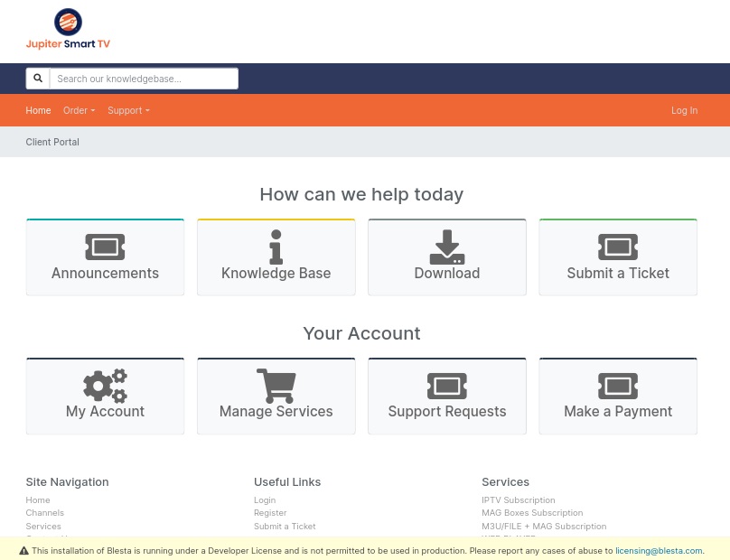Open the IPTV Subscription service link
The image size is (730, 560).
click(x=518, y=500)
